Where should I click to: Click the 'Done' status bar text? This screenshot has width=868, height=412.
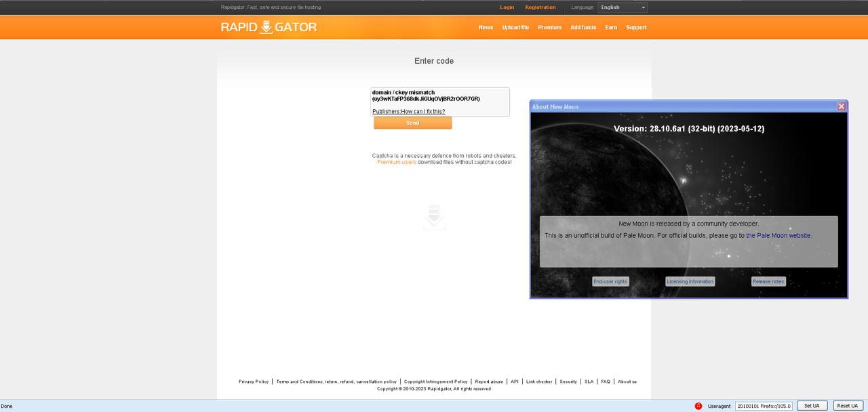pyautogui.click(x=7, y=406)
